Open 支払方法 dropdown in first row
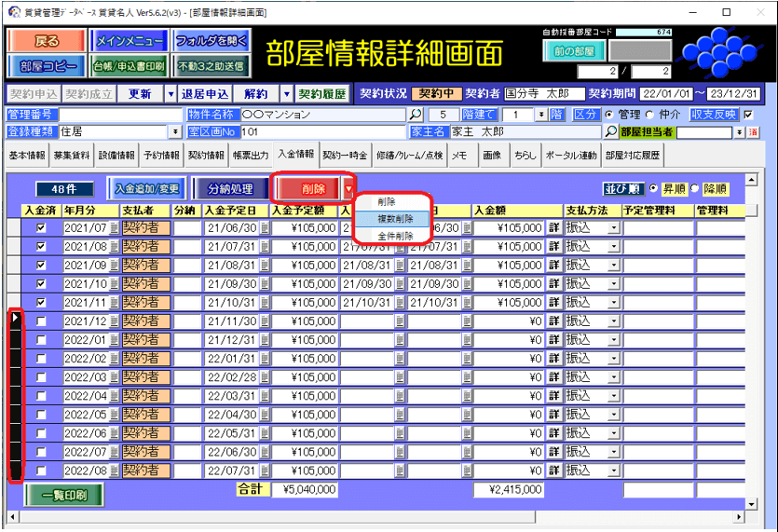Viewport: 778px width, 532px height. (614, 227)
